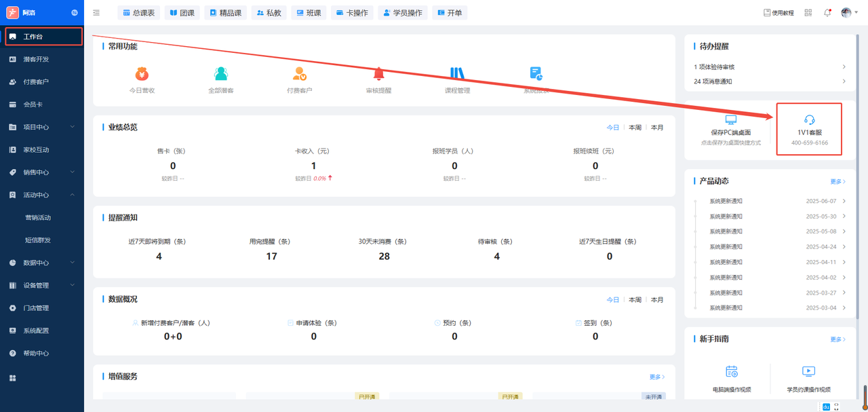Click 更多 next to 产品动态
This screenshot has width=868, height=412.
click(837, 182)
